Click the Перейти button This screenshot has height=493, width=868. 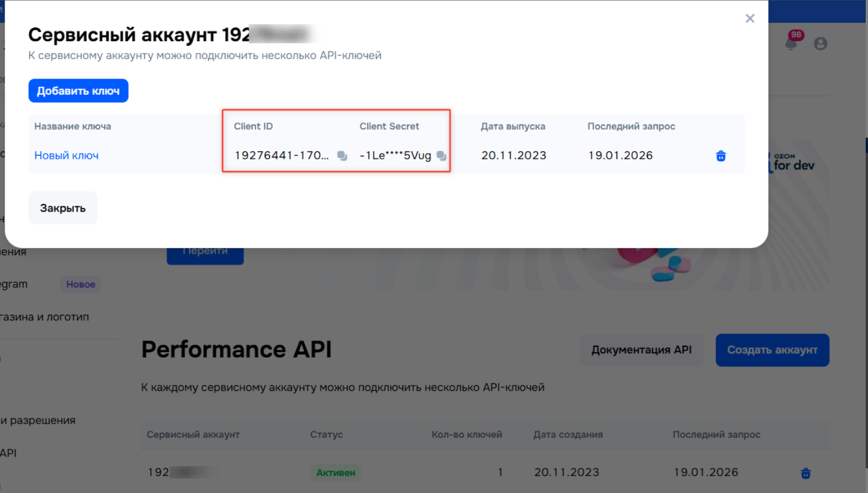pyautogui.click(x=205, y=254)
